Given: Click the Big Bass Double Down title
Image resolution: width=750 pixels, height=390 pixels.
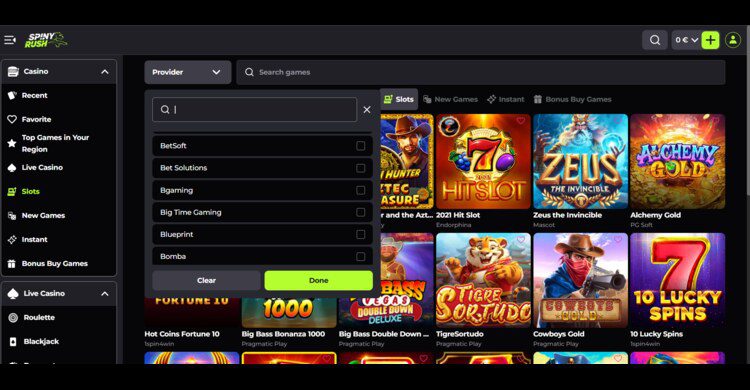Looking at the screenshot, I should pos(384,334).
